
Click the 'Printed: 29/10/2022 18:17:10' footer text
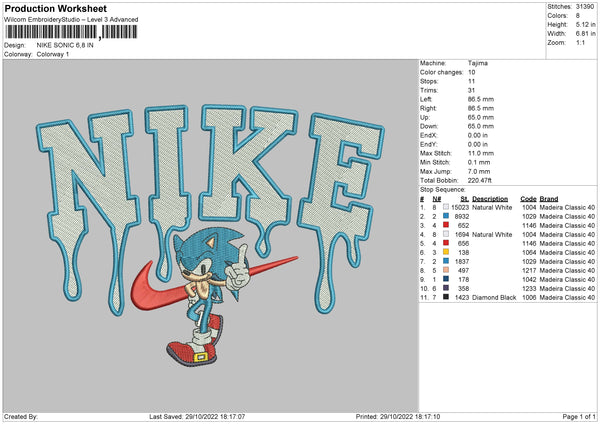(x=398, y=416)
